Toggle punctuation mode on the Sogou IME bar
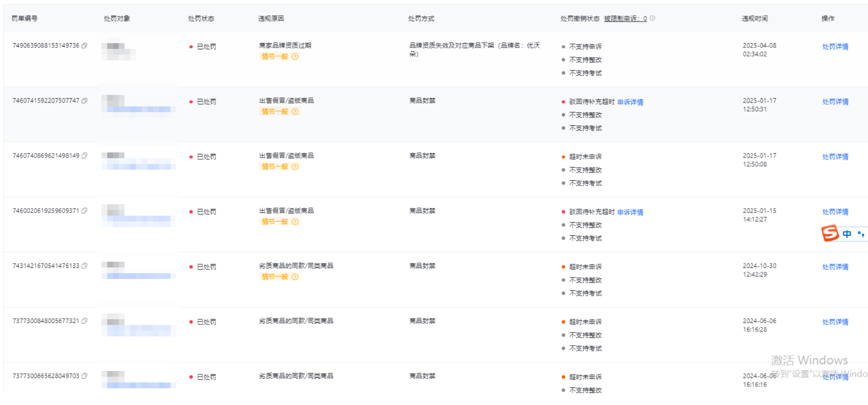Image resolution: width=868 pixels, height=405 pixels. [x=861, y=234]
